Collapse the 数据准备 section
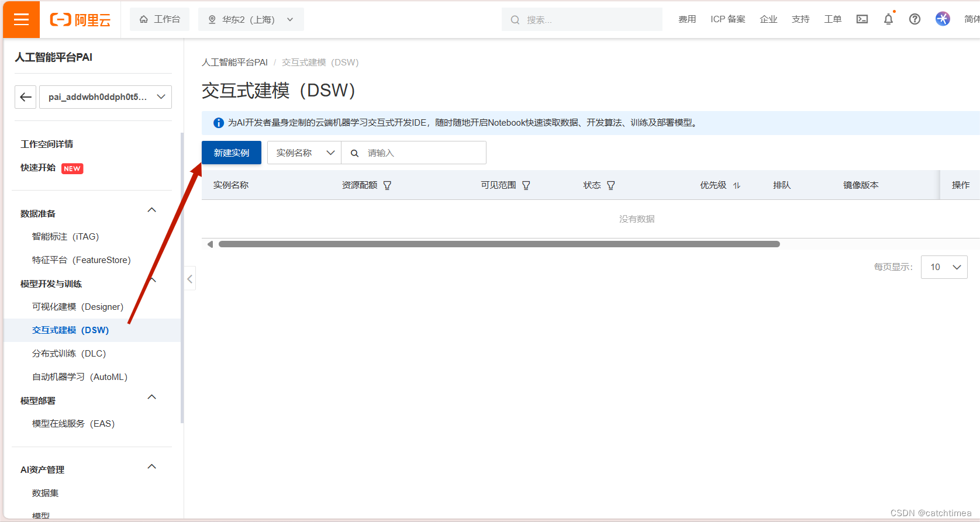Image resolution: width=980 pixels, height=522 pixels. 152,210
